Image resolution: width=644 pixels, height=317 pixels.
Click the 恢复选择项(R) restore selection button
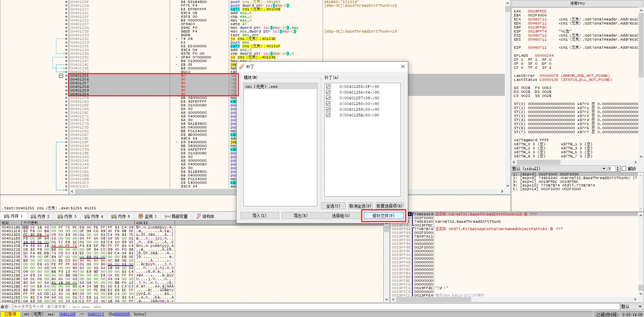click(389, 206)
